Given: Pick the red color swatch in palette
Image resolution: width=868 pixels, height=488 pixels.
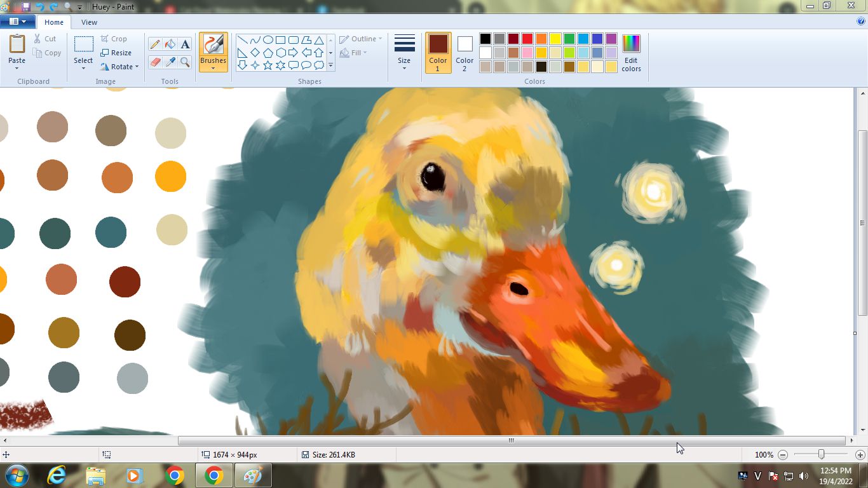Looking at the screenshot, I should [527, 39].
